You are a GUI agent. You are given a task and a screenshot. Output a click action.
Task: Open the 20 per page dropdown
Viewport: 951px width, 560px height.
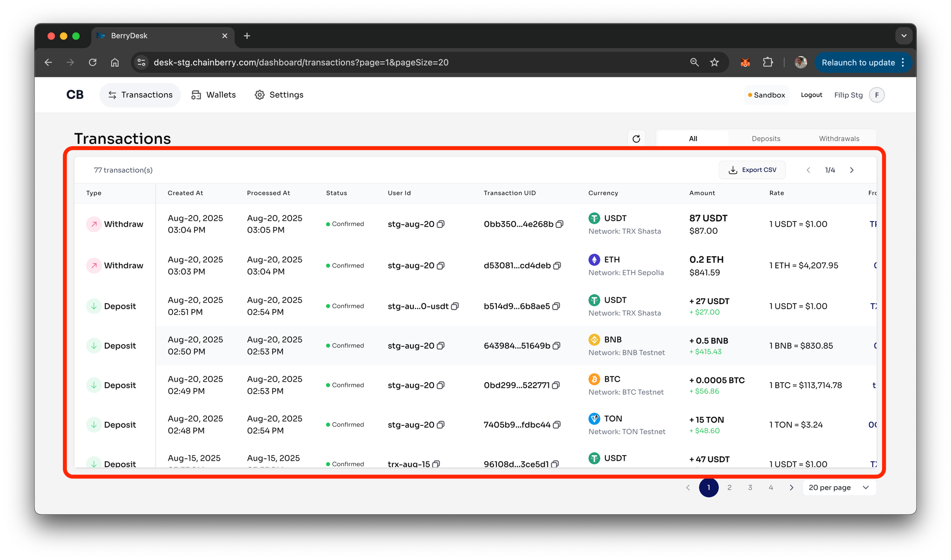click(x=839, y=488)
